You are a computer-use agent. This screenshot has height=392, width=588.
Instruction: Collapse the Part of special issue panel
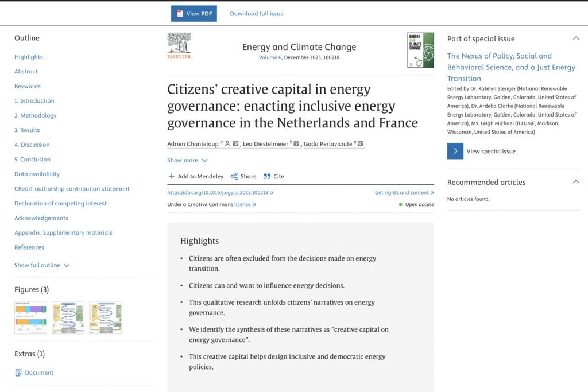click(576, 38)
